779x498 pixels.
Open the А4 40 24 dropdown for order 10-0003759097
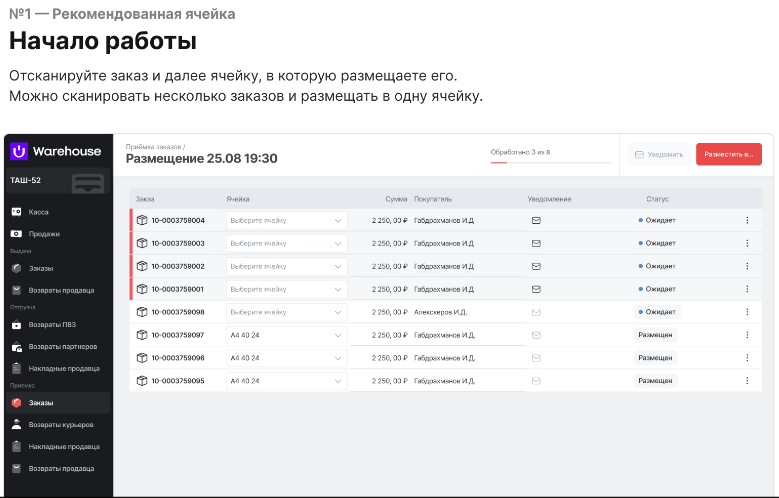pos(286,335)
